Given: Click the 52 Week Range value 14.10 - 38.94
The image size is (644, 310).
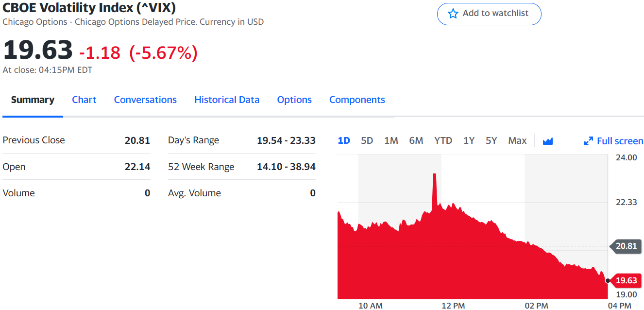Looking at the screenshot, I should tap(286, 167).
